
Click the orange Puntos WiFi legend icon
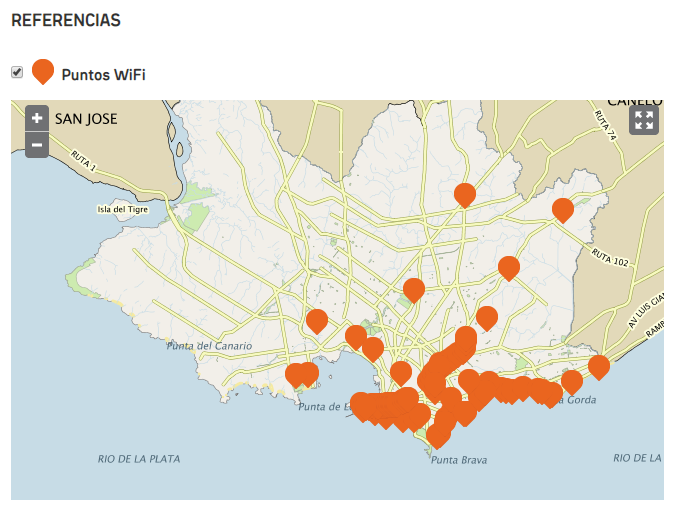pos(43,72)
